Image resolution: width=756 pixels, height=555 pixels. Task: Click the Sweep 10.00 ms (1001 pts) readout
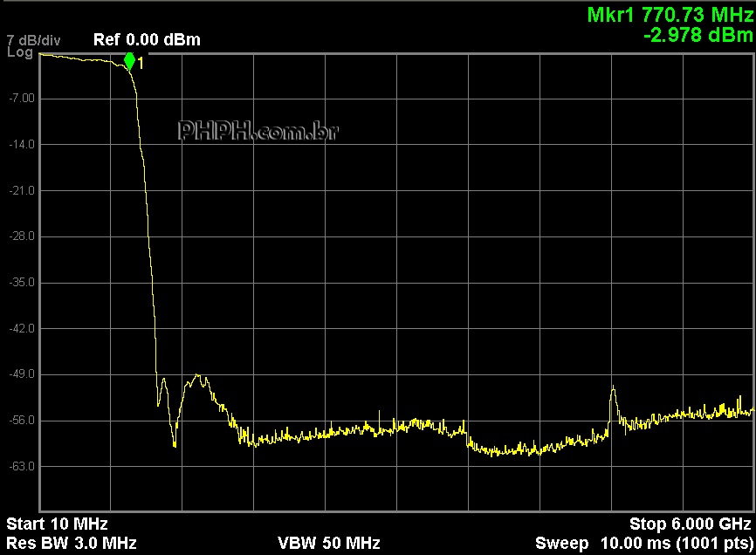(643, 543)
